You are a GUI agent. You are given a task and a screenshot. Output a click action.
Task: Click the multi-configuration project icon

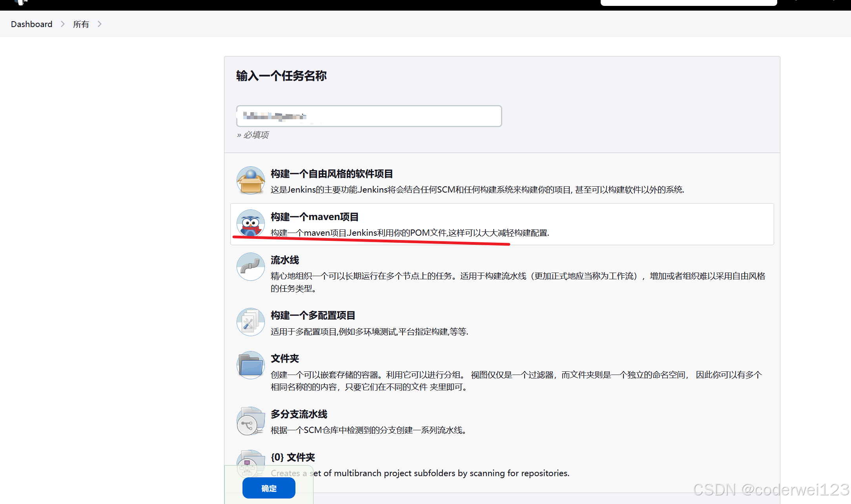250,322
